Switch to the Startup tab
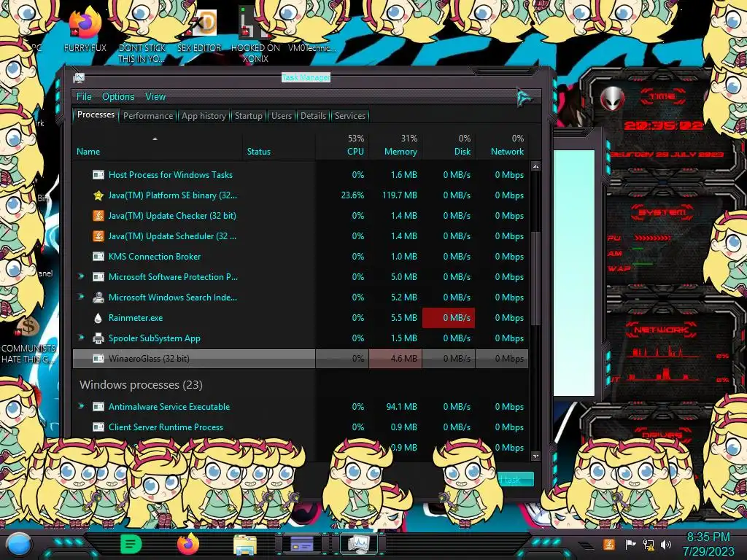This screenshot has width=747, height=560. pyautogui.click(x=248, y=116)
